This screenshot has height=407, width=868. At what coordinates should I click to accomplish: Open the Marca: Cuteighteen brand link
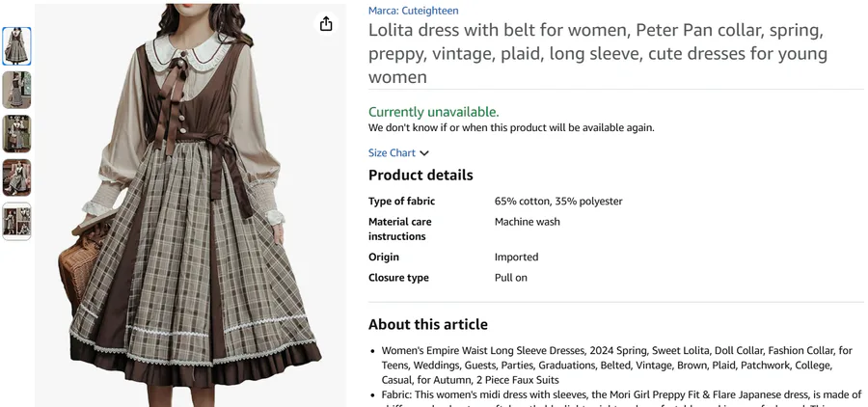pyautogui.click(x=413, y=11)
